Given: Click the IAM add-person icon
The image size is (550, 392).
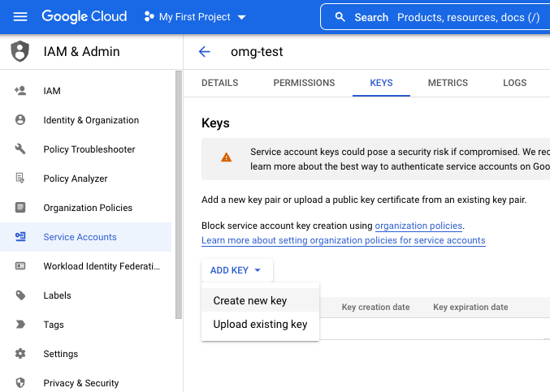Looking at the screenshot, I should point(20,91).
